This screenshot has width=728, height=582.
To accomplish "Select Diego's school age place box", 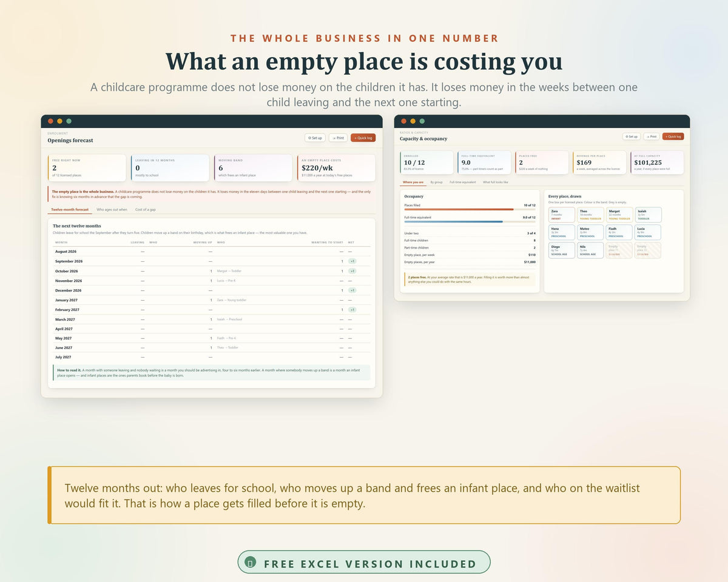I will [x=561, y=250].
